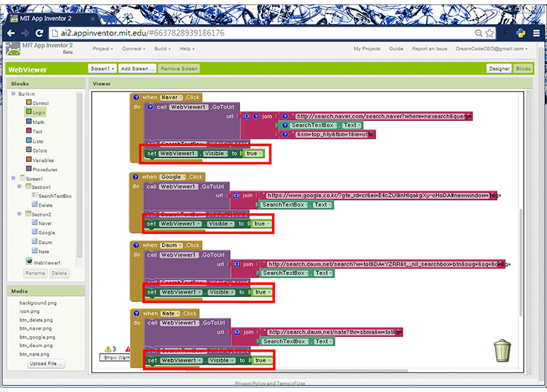The width and height of the screenshot is (547, 392).
Task: Select the Control blocks drawer
Action: (38, 103)
